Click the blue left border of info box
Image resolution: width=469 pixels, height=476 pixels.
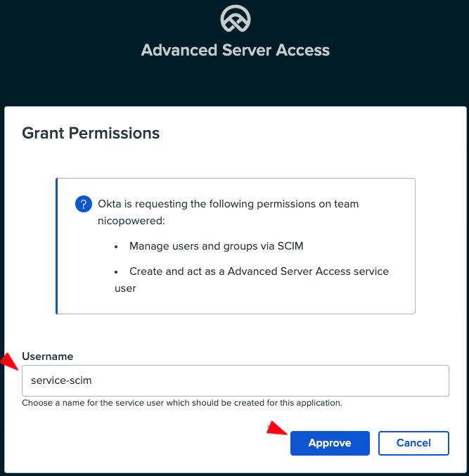click(x=57, y=245)
